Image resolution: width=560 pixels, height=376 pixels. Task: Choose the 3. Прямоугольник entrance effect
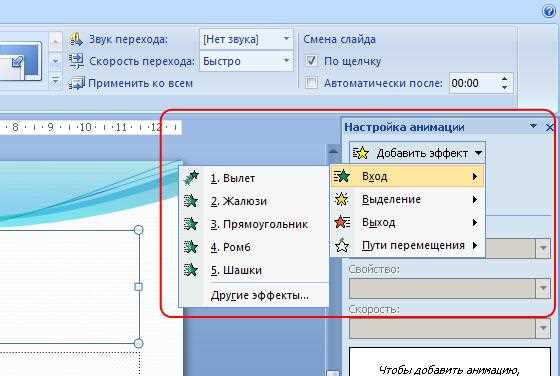(x=254, y=224)
